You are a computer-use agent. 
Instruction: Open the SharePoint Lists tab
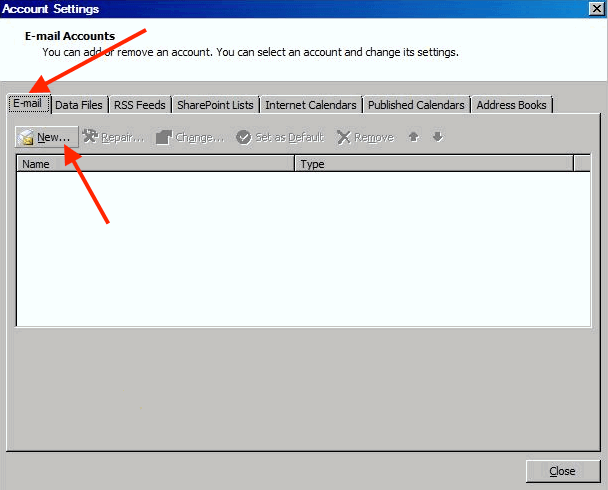pyautogui.click(x=215, y=105)
